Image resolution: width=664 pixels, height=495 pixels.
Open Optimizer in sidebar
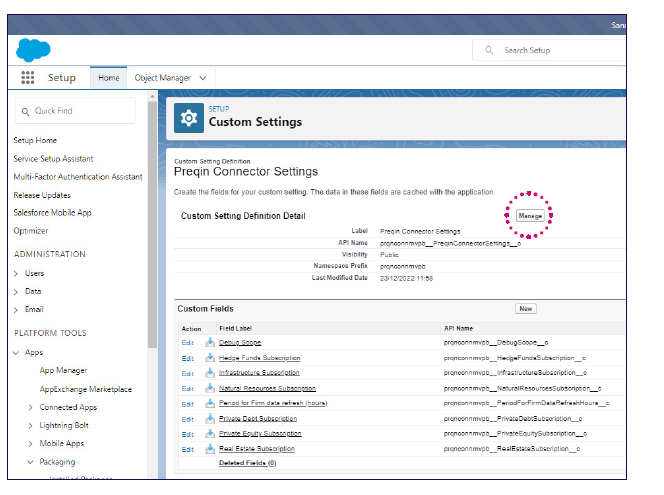(31, 231)
